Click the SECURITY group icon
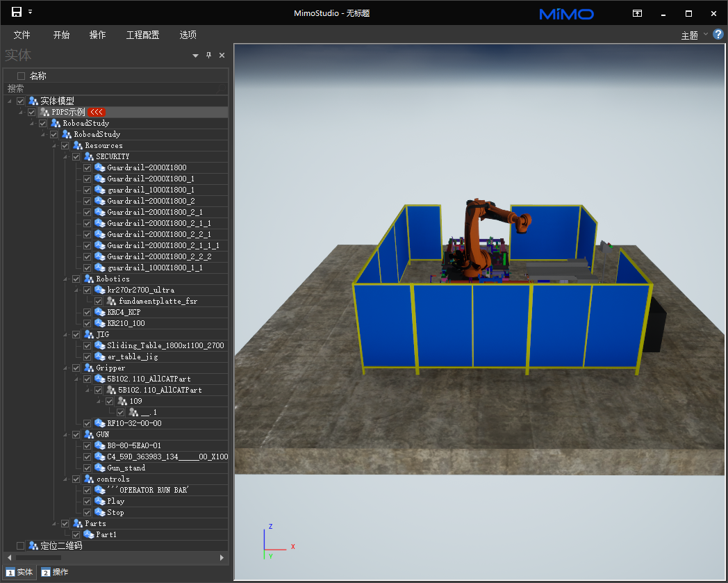The width and height of the screenshot is (728, 583). pyautogui.click(x=89, y=156)
